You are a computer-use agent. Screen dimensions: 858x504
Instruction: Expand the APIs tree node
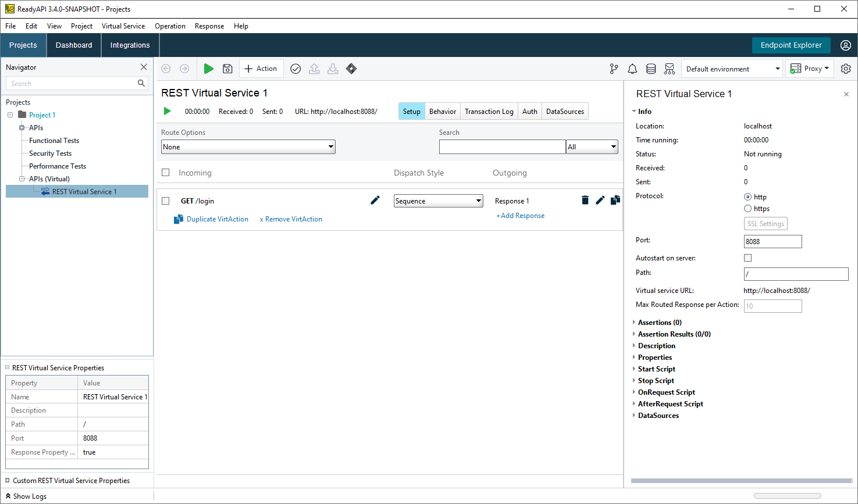(x=22, y=128)
